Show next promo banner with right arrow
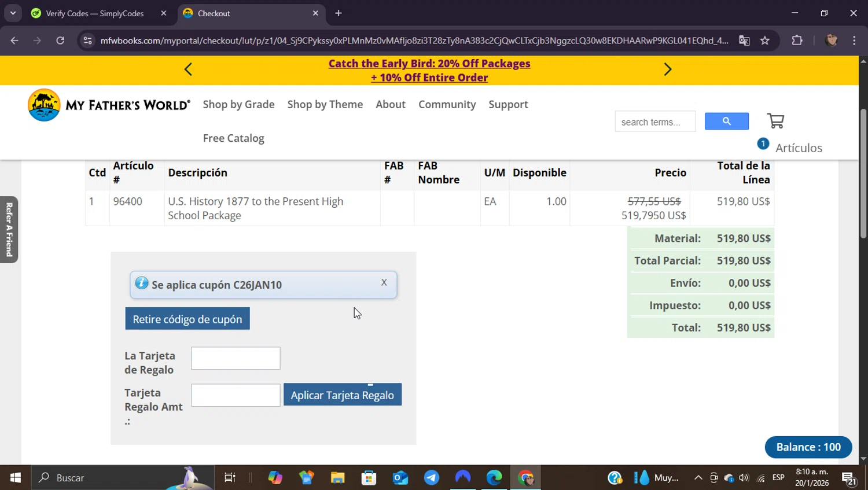Viewport: 868px width, 490px height. pos(668,69)
